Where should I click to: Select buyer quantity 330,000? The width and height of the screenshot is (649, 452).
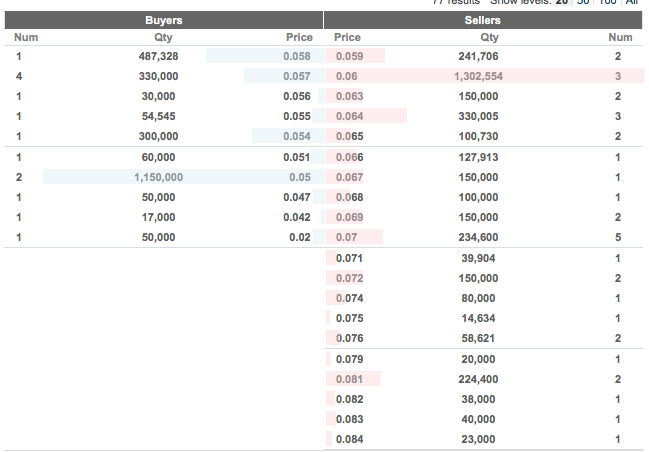159,76
